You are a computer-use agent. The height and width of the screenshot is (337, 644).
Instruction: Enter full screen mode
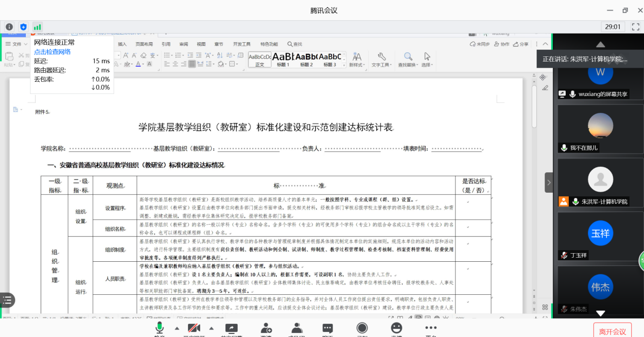(x=635, y=27)
